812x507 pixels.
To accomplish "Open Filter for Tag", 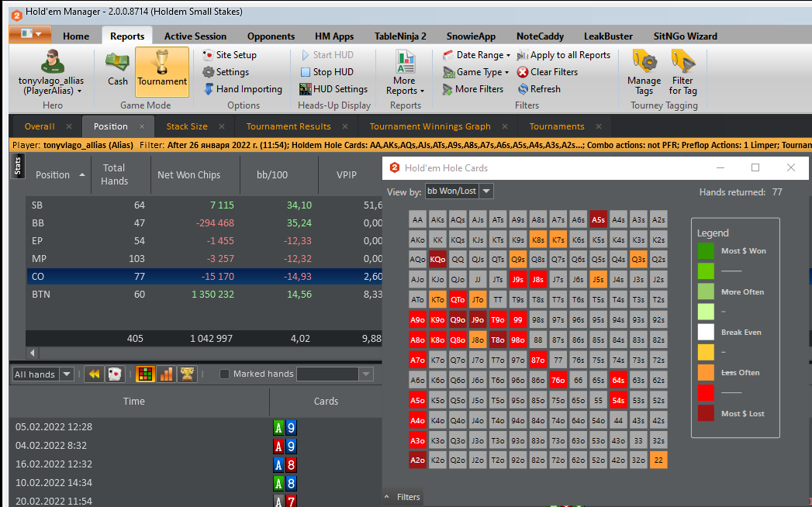I will point(682,72).
